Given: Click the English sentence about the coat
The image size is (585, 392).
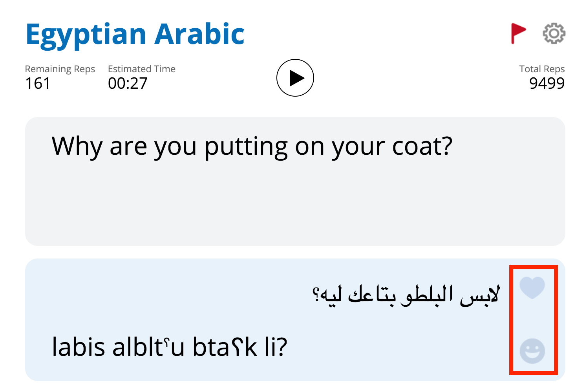Looking at the screenshot, I should (252, 147).
